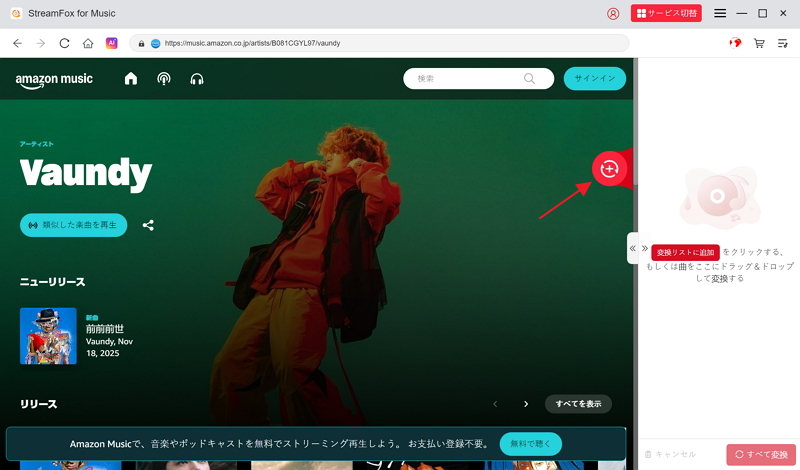Click the forward navigation arrow
The width and height of the screenshot is (800, 470).
click(x=41, y=43)
